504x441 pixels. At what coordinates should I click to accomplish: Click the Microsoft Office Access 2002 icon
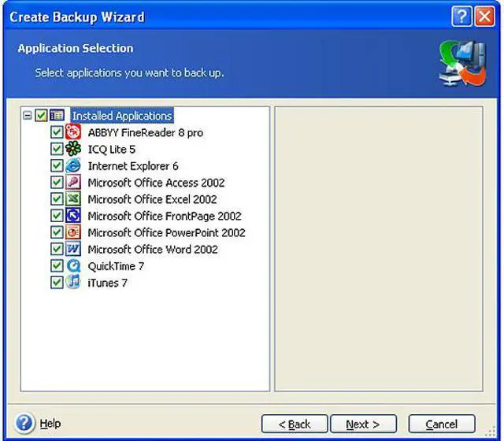coord(73,182)
